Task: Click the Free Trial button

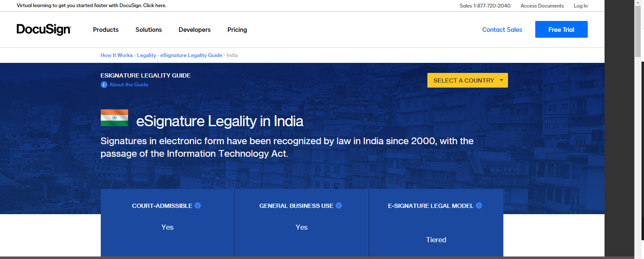Action: tap(561, 29)
